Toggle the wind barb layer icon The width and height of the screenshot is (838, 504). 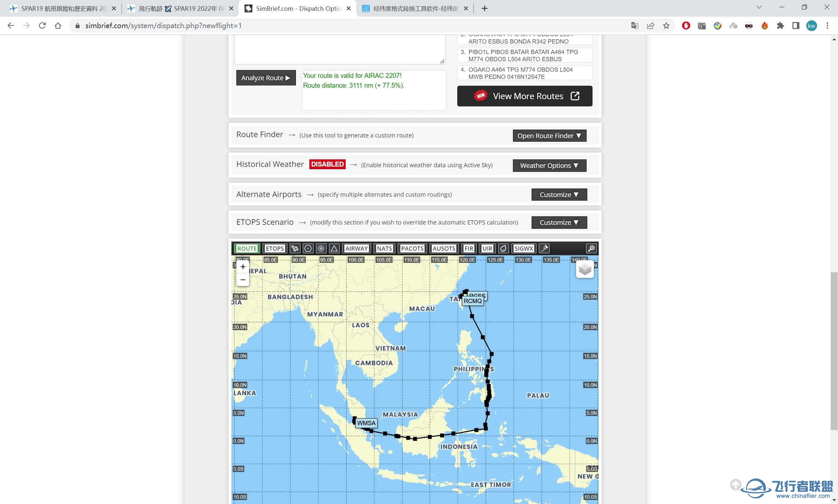tap(544, 248)
